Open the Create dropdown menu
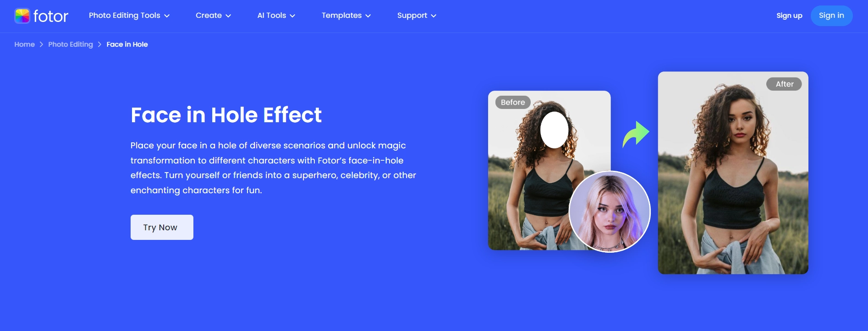Viewport: 868px width, 331px height. tap(213, 16)
